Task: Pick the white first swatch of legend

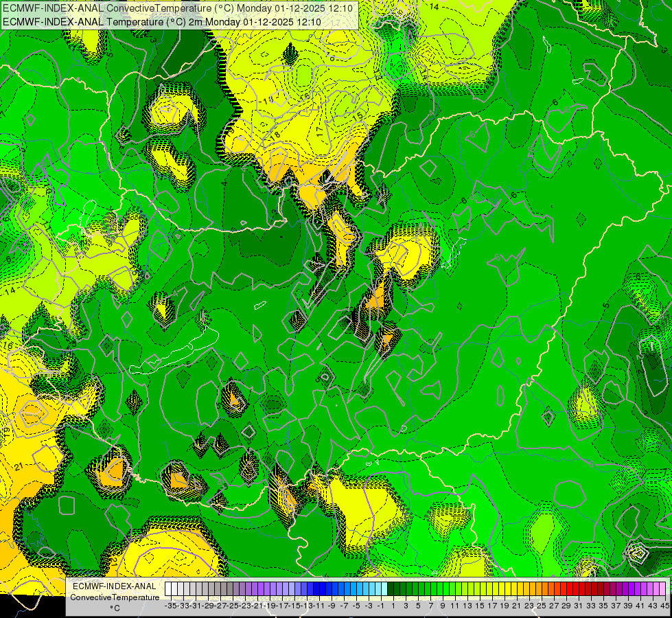Action: [x=168, y=589]
